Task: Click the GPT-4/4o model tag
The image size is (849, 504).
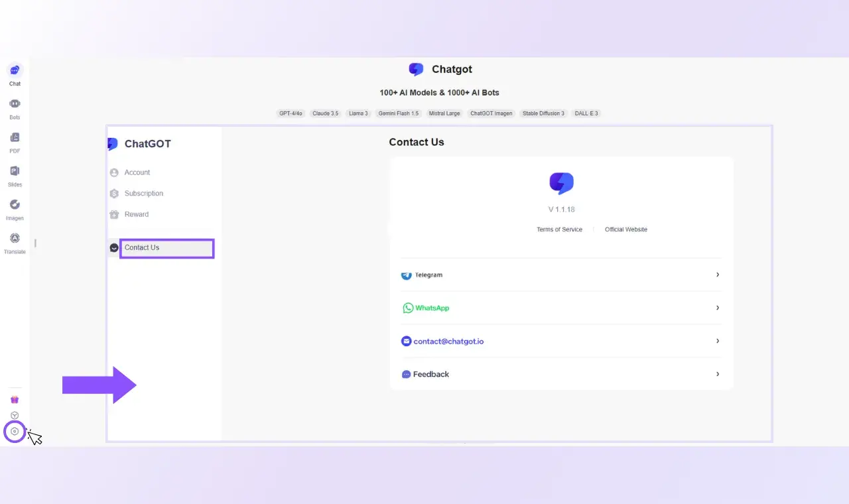Action: (291, 113)
